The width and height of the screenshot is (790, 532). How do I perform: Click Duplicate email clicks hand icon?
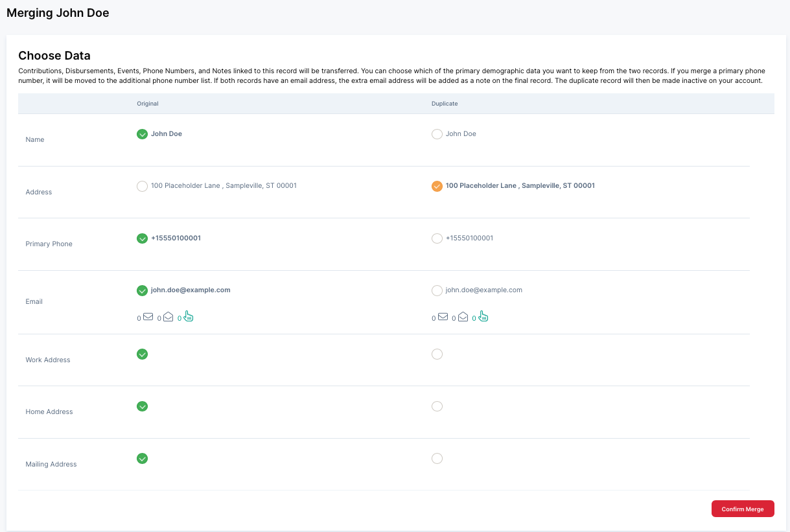click(483, 316)
